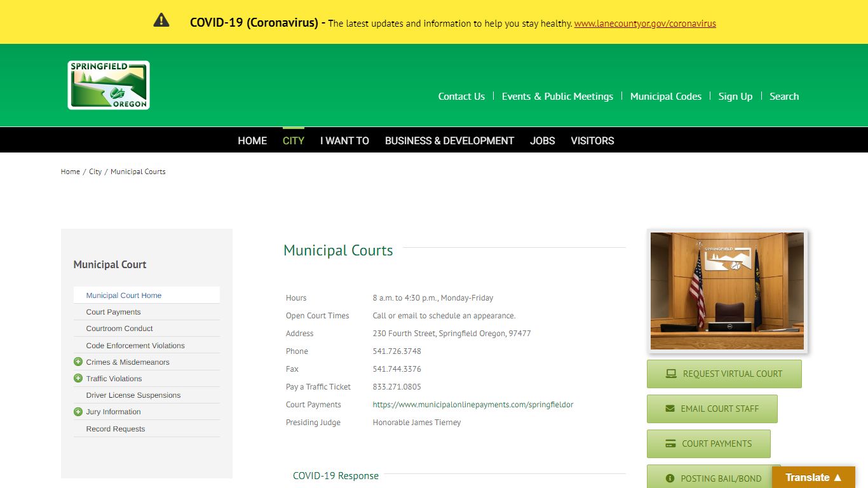Click City breadcrumb link

[x=95, y=172]
